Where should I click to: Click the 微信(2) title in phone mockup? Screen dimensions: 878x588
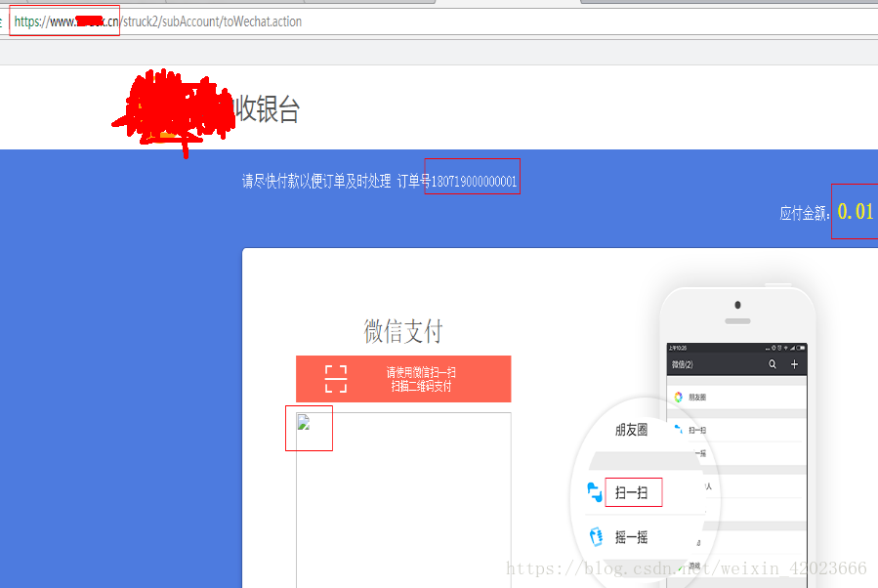coord(682,364)
